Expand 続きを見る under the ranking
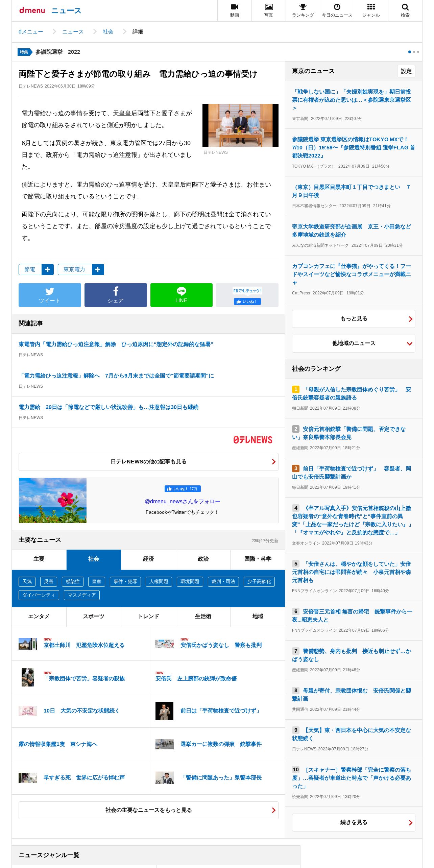 pos(354,822)
